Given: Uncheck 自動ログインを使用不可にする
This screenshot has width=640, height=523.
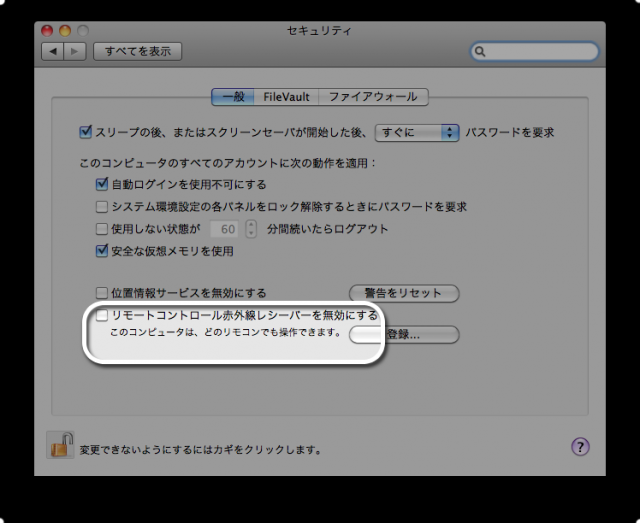Looking at the screenshot, I should (x=102, y=184).
